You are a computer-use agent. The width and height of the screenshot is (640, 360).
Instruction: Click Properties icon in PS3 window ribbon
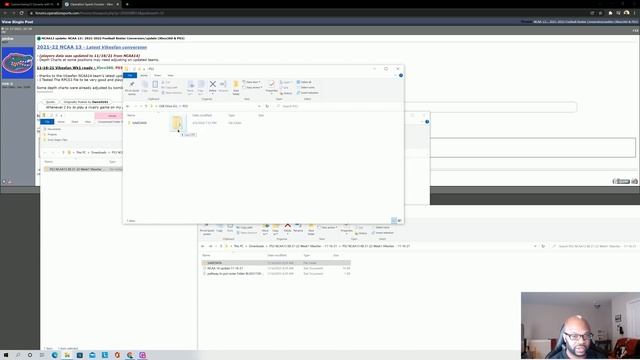(x=271, y=87)
